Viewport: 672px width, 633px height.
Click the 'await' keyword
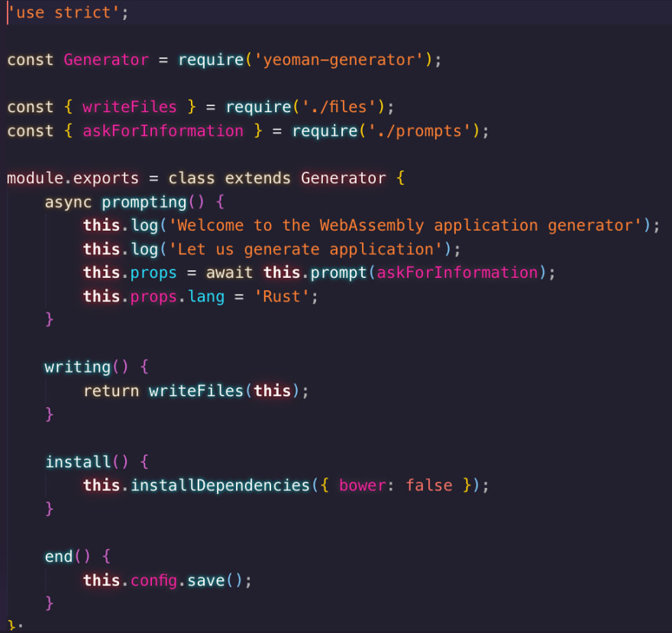point(229,273)
